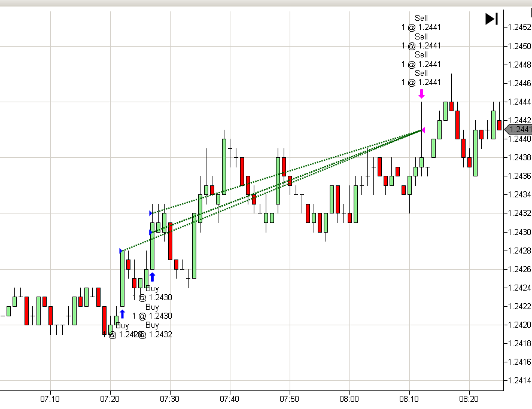Click the 08:00 time axis label
This screenshot has height=409, width=532.
[x=349, y=399]
